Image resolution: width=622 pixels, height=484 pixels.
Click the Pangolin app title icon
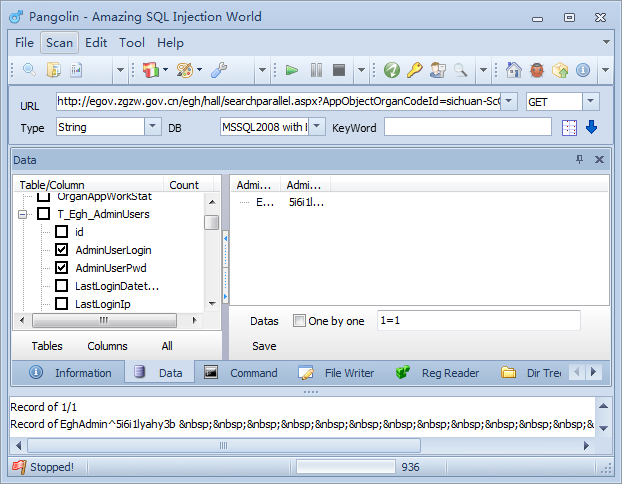coord(17,17)
